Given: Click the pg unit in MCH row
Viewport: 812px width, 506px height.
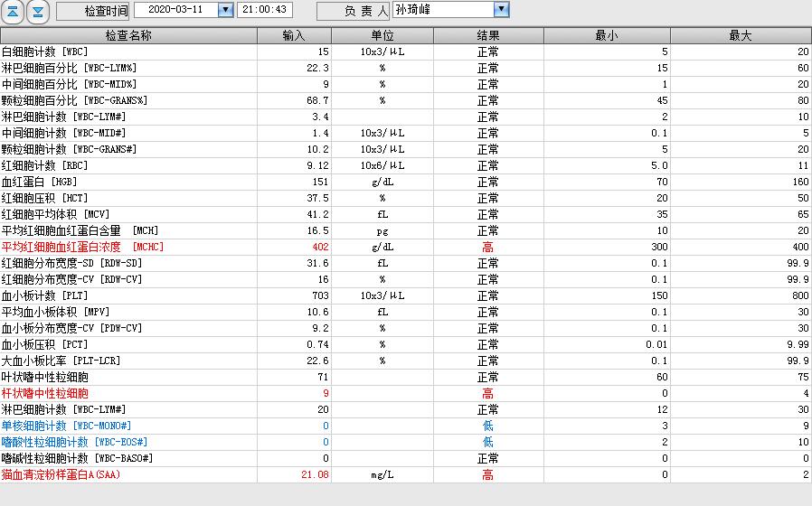Looking at the screenshot, I should tap(382, 231).
